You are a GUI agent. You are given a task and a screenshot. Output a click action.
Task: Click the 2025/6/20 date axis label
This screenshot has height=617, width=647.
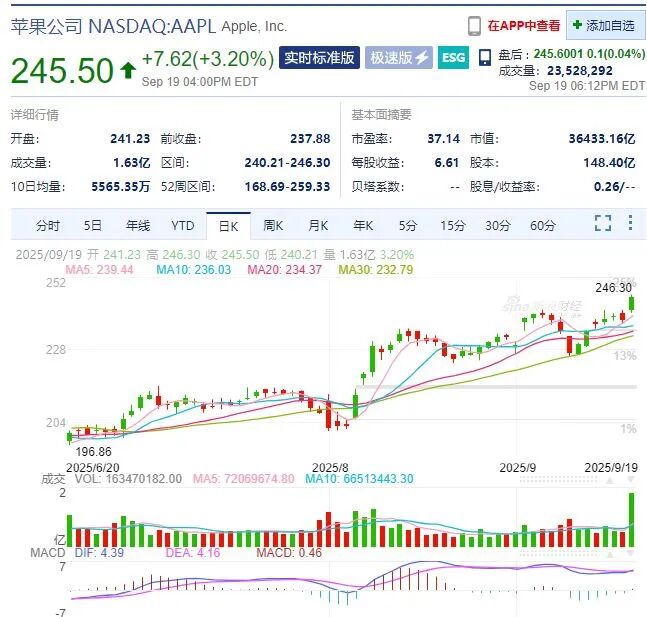pyautogui.click(x=93, y=468)
